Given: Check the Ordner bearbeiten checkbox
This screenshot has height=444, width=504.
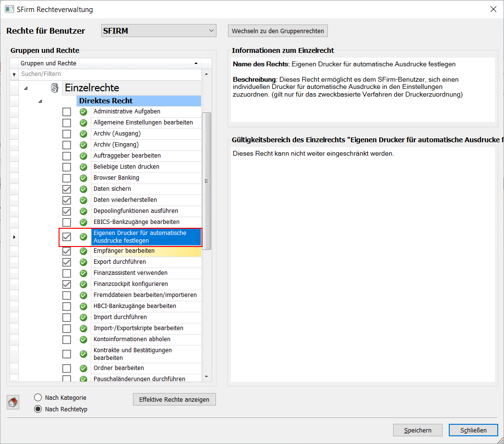Looking at the screenshot, I should (x=67, y=369).
